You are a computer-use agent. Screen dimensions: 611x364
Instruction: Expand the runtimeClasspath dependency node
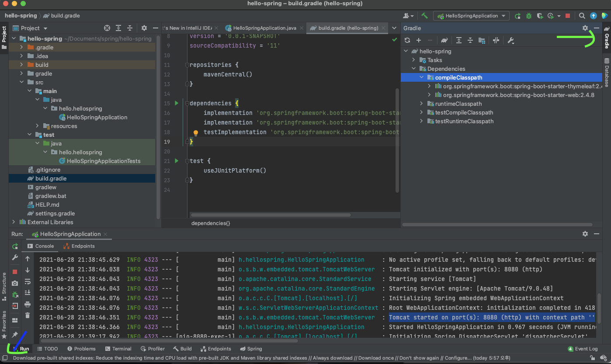(422, 104)
